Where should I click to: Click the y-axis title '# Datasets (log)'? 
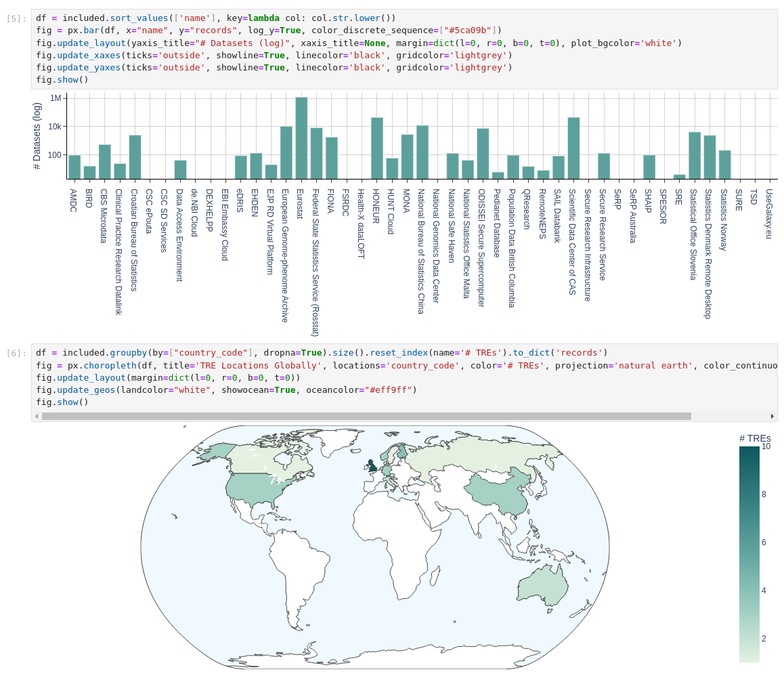37,135
